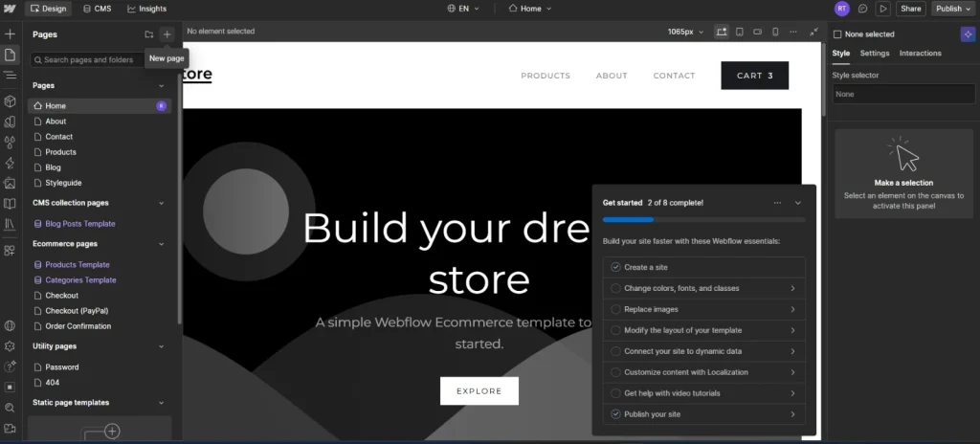Viewport: 980px width, 444px height.
Task: Open the lightning bolt Interactions sidebar icon
Action: coord(10,164)
